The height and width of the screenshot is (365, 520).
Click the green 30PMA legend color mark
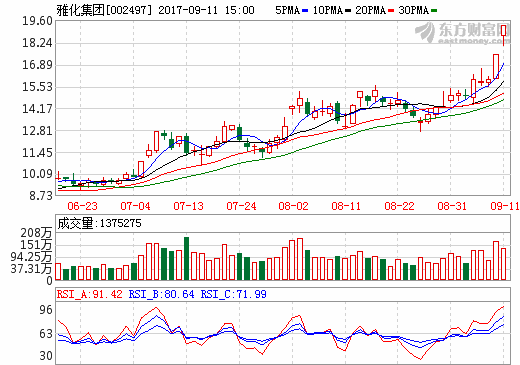(x=434, y=11)
